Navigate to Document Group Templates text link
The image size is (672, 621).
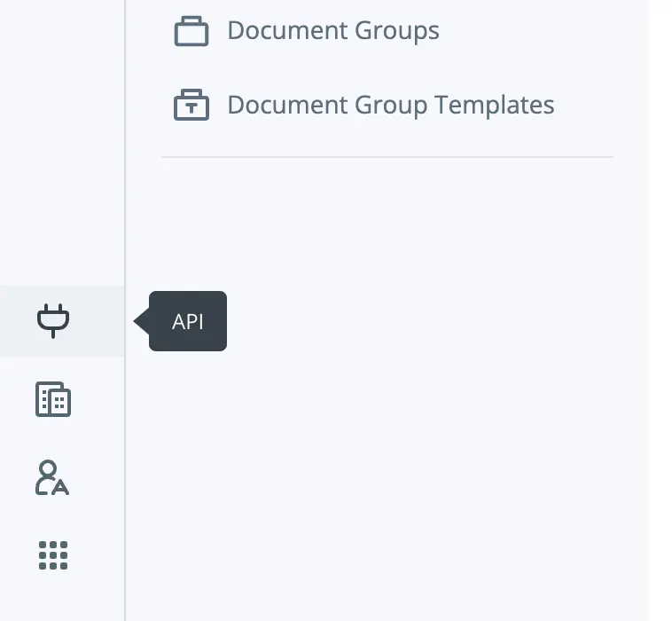click(390, 105)
